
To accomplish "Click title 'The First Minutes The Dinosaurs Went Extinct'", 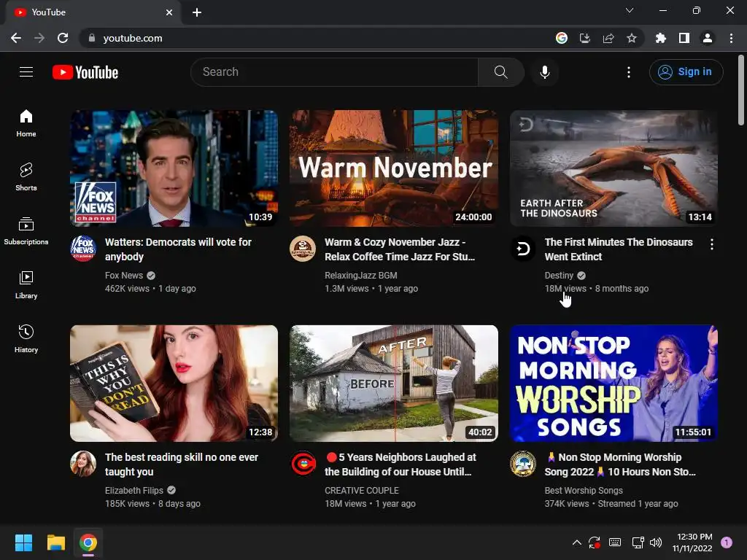I will [619, 249].
